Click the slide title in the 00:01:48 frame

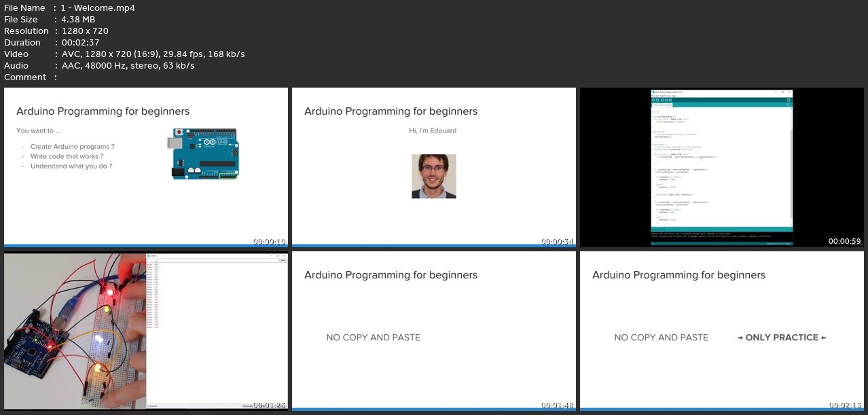point(391,275)
